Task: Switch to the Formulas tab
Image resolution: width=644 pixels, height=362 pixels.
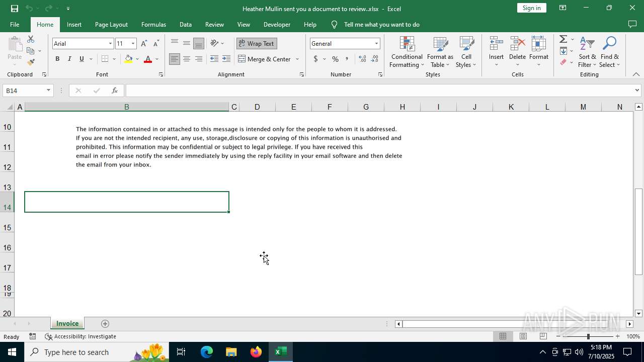Action: coord(153,25)
